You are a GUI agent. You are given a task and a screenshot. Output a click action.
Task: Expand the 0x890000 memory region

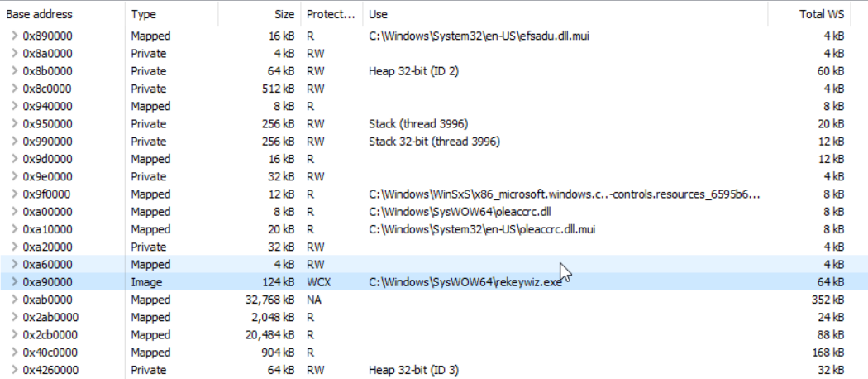click(x=14, y=36)
